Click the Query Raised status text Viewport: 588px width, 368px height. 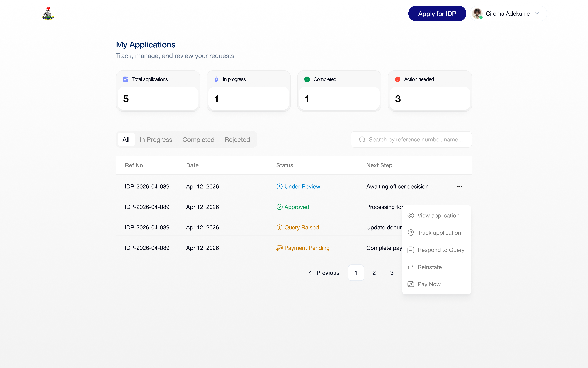tap(301, 227)
